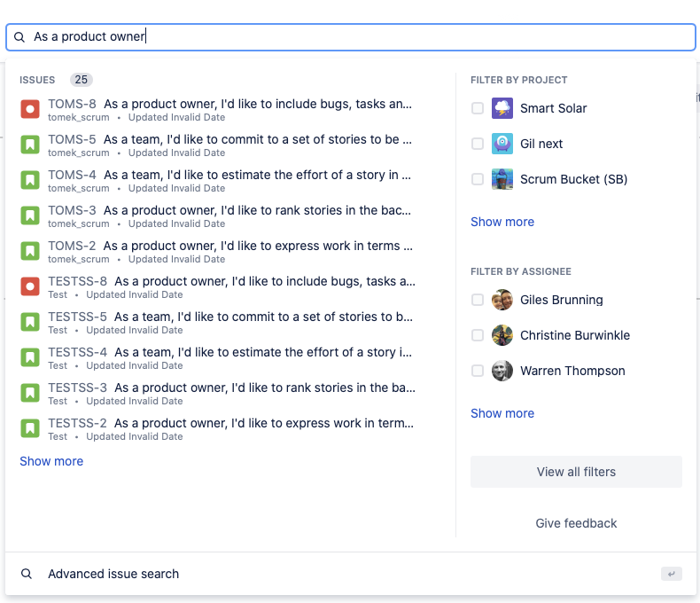This screenshot has height=603, width=700.
Task: Click the story icon for TESTSS-3
Action: (x=30, y=393)
